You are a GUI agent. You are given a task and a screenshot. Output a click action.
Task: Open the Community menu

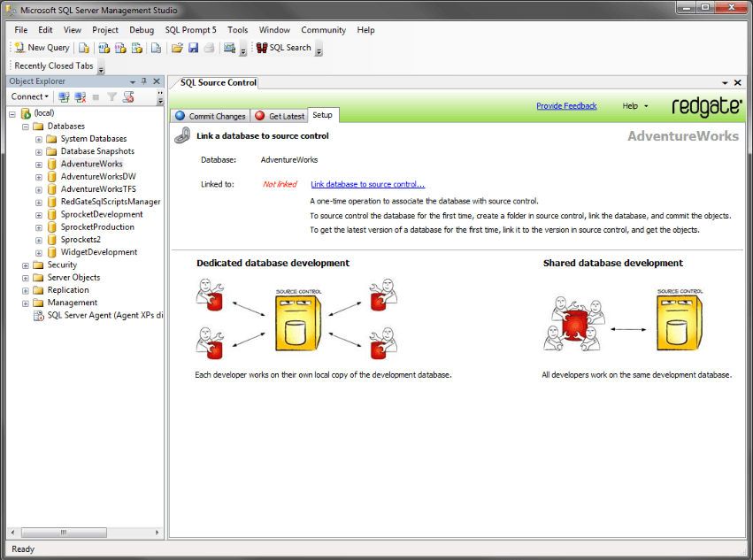tap(323, 29)
